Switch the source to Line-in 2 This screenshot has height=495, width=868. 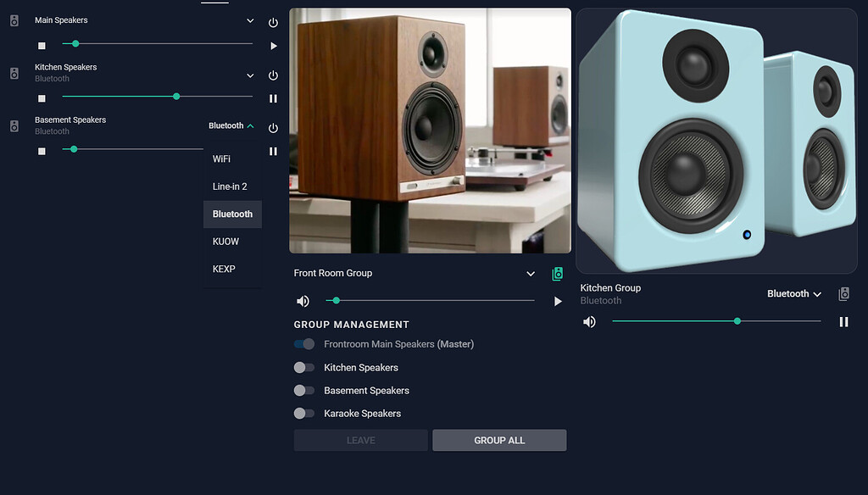click(x=229, y=186)
